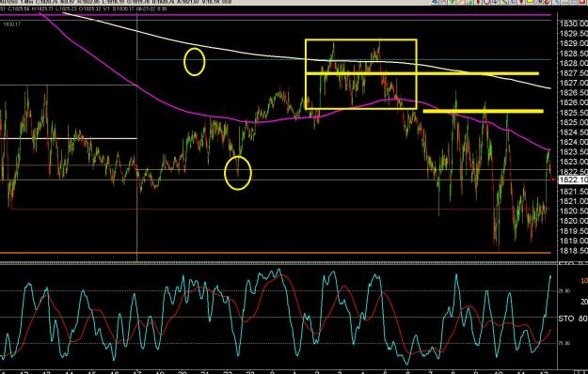Click the 25.00 stochastic level label
Image resolution: width=588 pixels, height=374 pixels.
tap(564, 291)
